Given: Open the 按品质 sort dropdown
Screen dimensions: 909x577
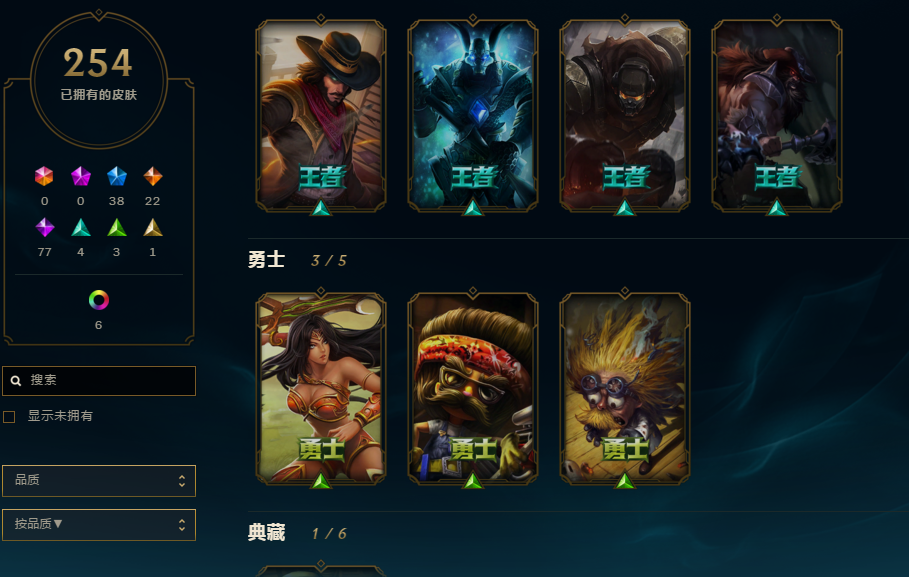Looking at the screenshot, I should click(99, 525).
